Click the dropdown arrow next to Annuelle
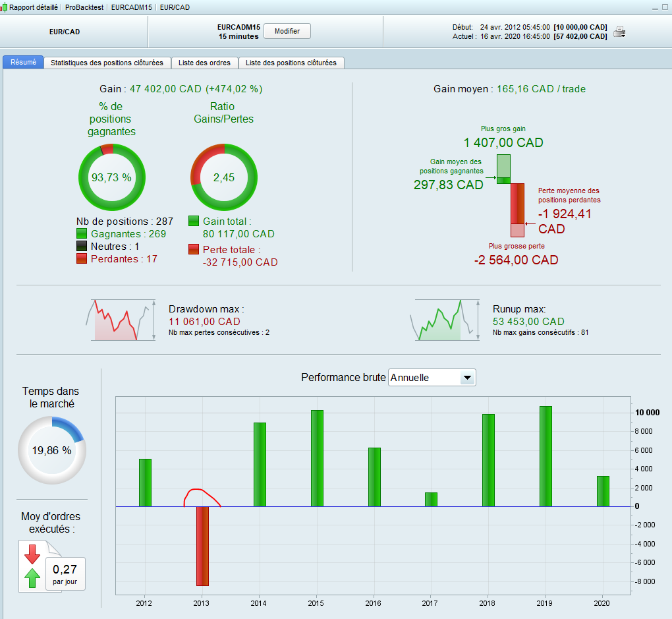 [467, 378]
